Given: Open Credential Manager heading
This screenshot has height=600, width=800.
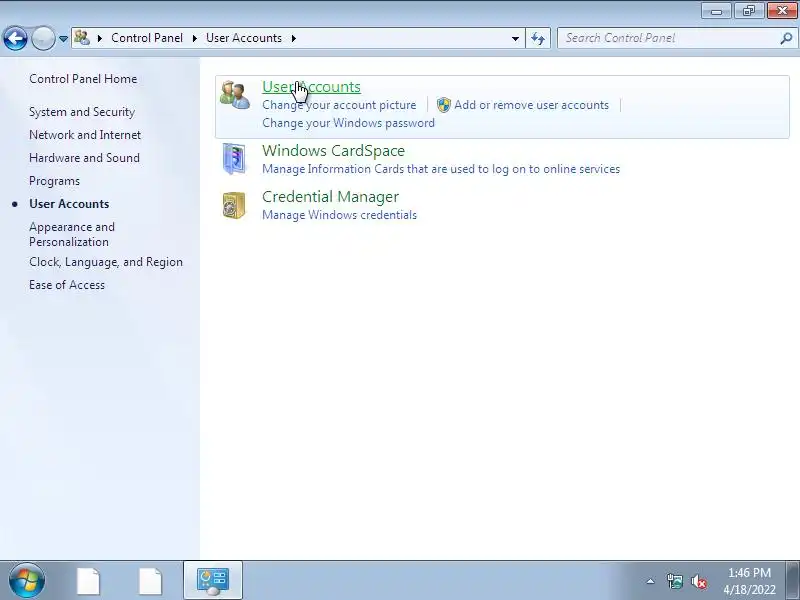Looking at the screenshot, I should [x=331, y=197].
